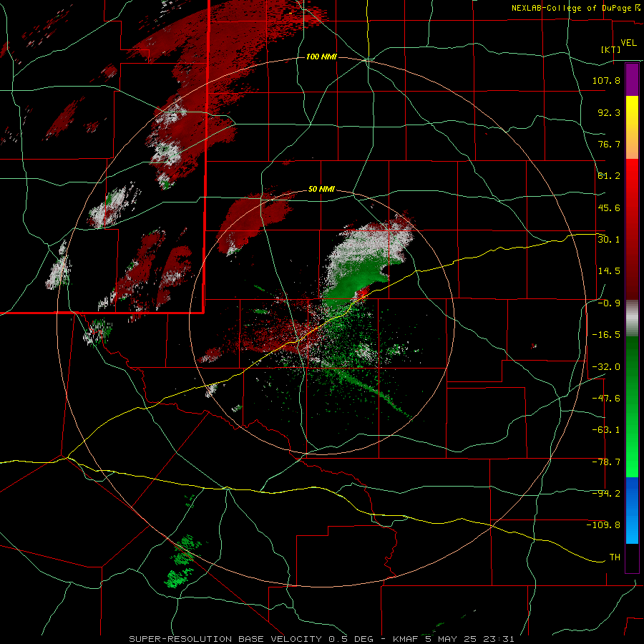The width and height of the screenshot is (644, 644).
Task: Click the TH label on the legend
Action: [x=615, y=557]
